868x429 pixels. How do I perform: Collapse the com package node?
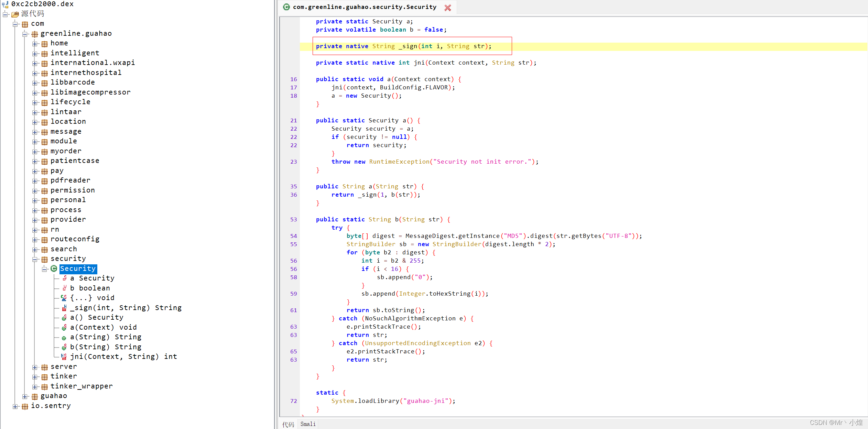(15, 24)
